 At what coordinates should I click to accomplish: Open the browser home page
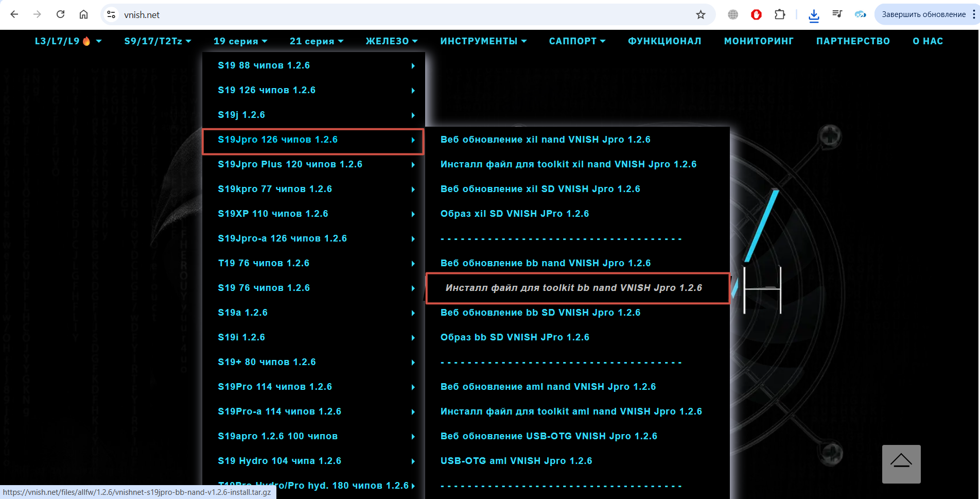pyautogui.click(x=83, y=14)
